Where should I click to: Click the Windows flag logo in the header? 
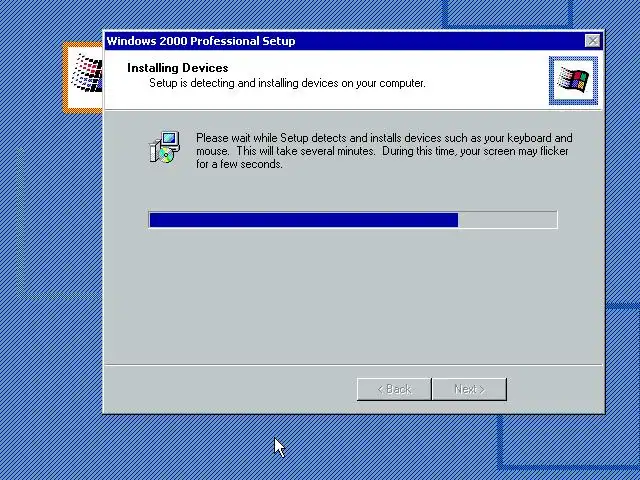click(573, 80)
